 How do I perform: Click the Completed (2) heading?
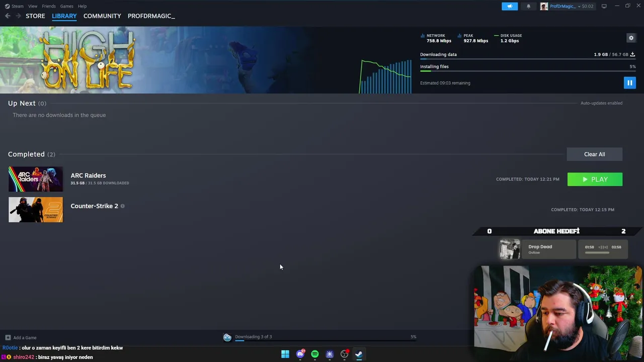[x=32, y=154]
